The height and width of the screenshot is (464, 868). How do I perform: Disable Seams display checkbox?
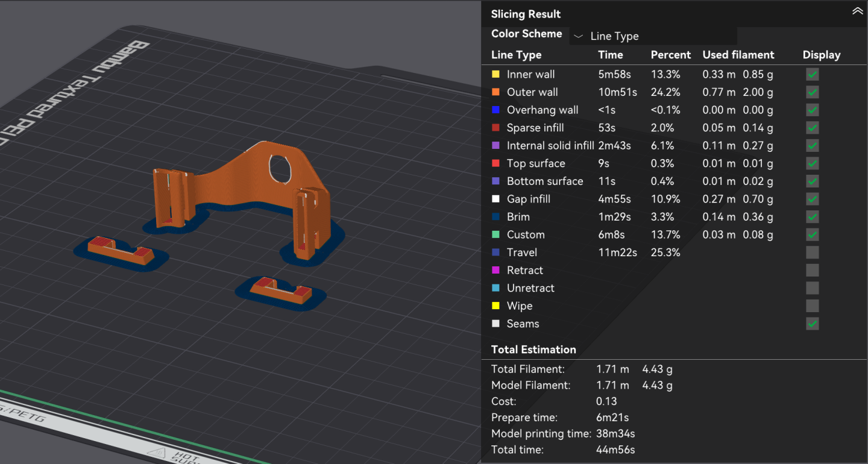click(x=813, y=324)
